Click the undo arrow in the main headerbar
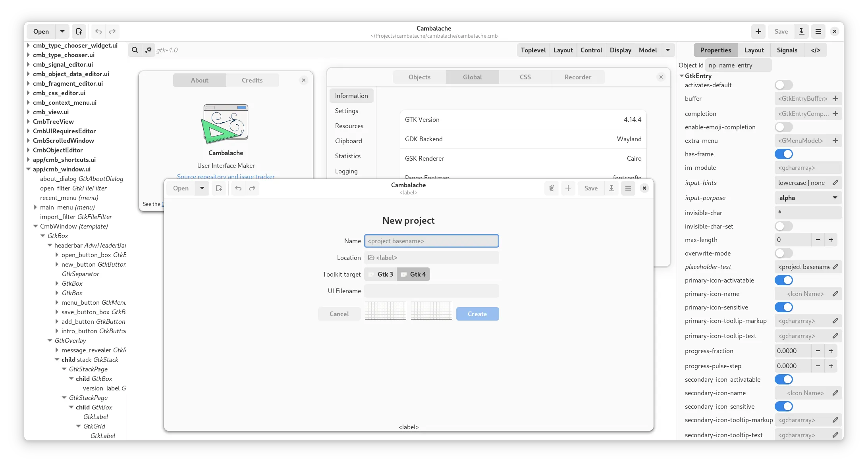 98,31
